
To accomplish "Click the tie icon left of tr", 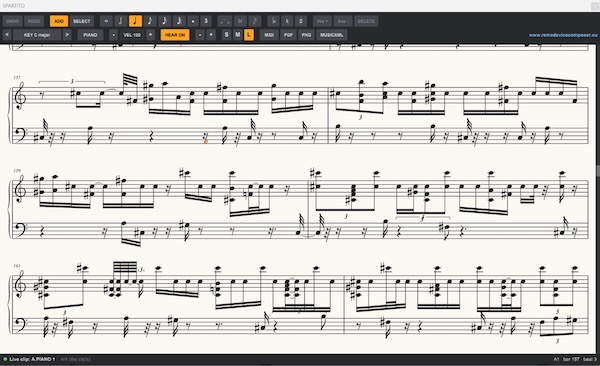I will [x=225, y=21].
